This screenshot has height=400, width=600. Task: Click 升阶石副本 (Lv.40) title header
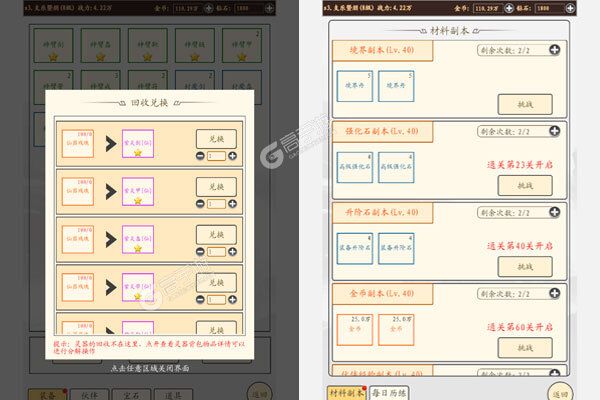tap(382, 212)
